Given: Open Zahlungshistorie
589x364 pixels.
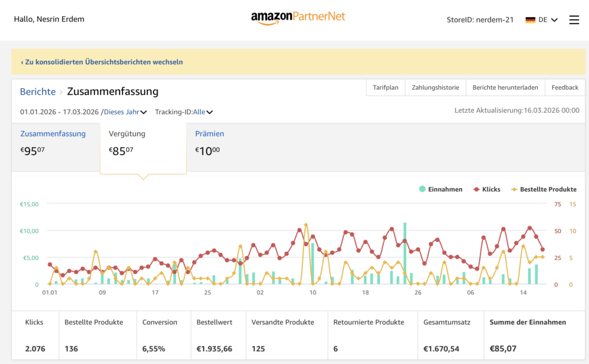Looking at the screenshot, I should point(435,87).
